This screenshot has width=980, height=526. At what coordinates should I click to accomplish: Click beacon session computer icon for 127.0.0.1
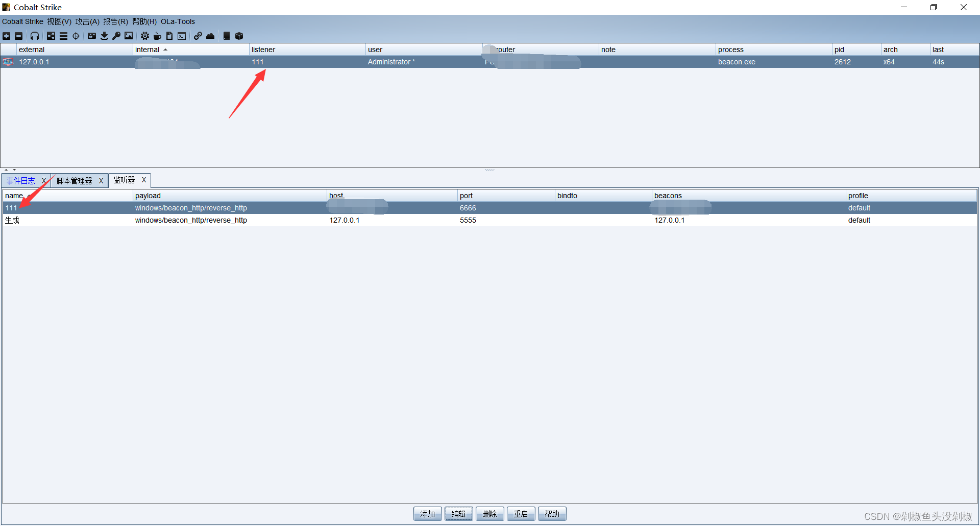8,62
